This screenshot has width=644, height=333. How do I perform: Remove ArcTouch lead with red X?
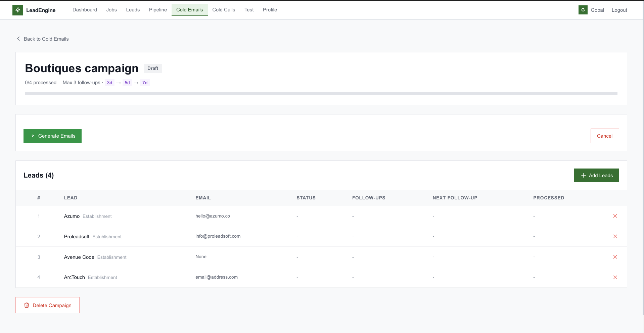point(615,278)
